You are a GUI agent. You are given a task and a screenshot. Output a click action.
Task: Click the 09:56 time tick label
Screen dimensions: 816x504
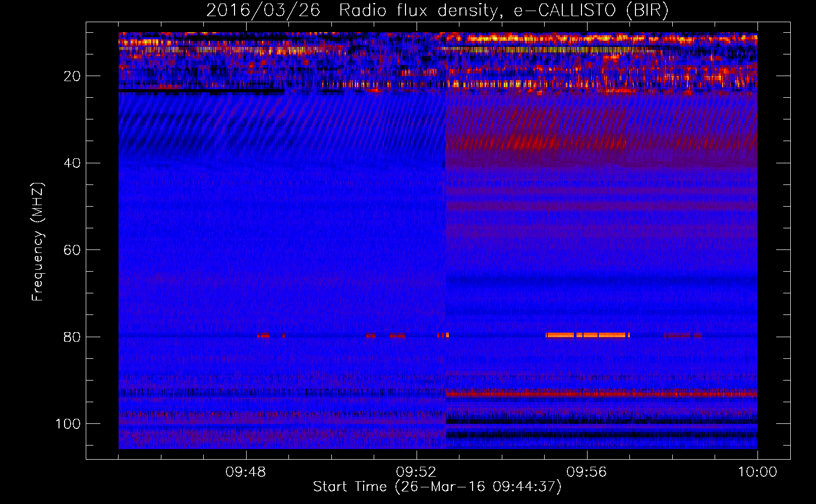coord(587,472)
